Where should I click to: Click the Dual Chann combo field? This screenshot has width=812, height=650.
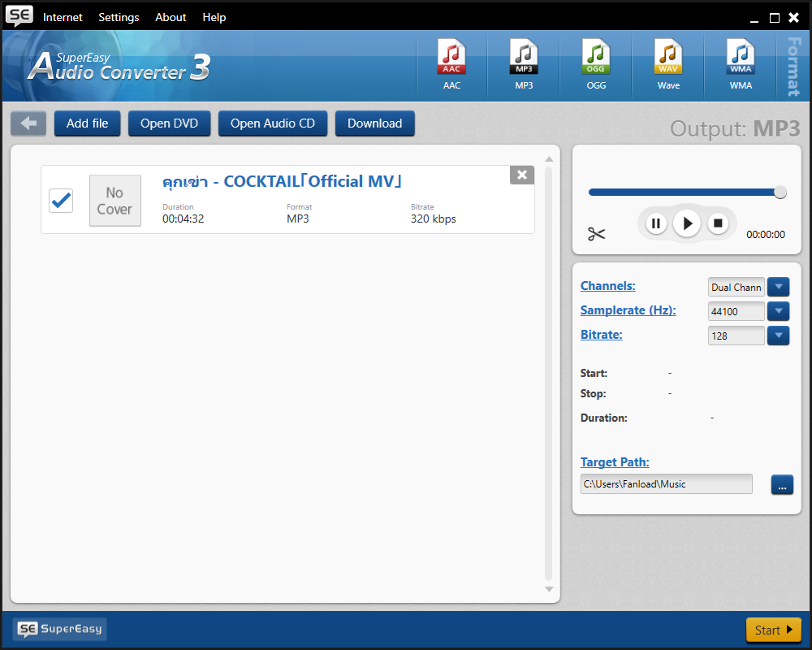[736, 287]
